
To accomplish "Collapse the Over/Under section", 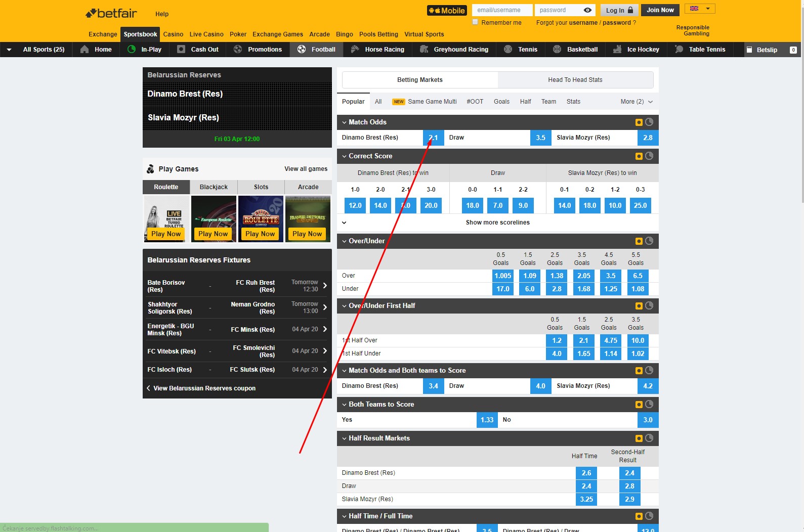I will coord(344,241).
